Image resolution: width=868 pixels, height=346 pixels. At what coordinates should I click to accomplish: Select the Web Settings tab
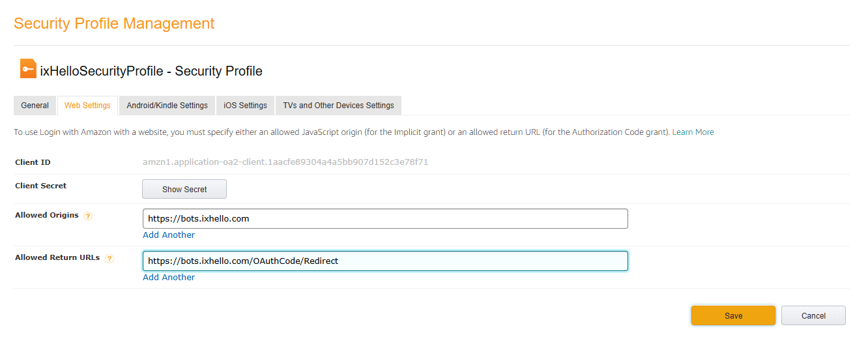[87, 106]
